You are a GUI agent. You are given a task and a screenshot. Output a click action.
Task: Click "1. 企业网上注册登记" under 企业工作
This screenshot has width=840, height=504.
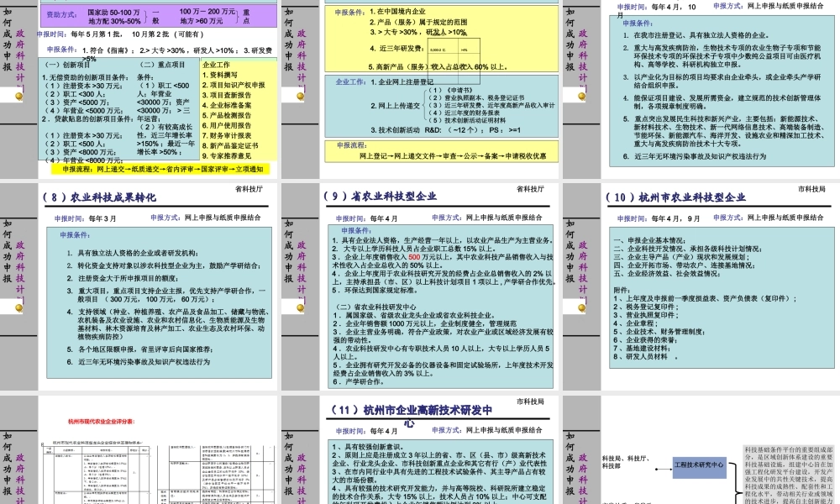pos(402,82)
